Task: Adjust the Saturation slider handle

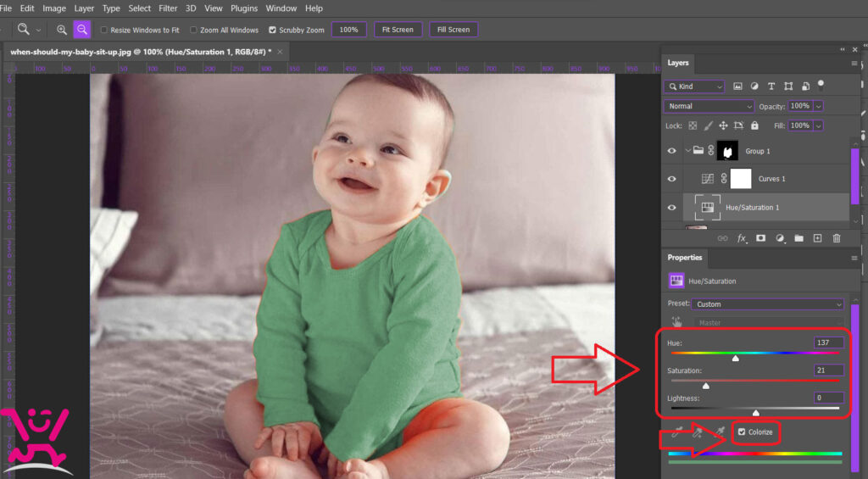Action: [706, 386]
